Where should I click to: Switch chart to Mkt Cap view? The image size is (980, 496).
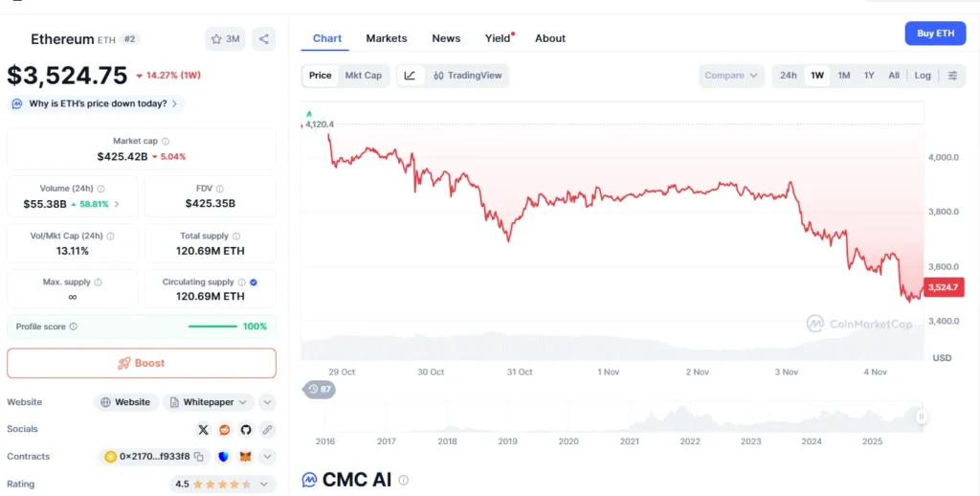[x=363, y=76]
